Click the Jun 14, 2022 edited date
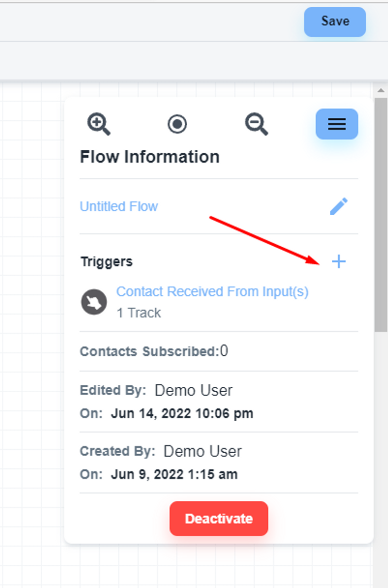This screenshot has width=388, height=588. [x=182, y=414]
